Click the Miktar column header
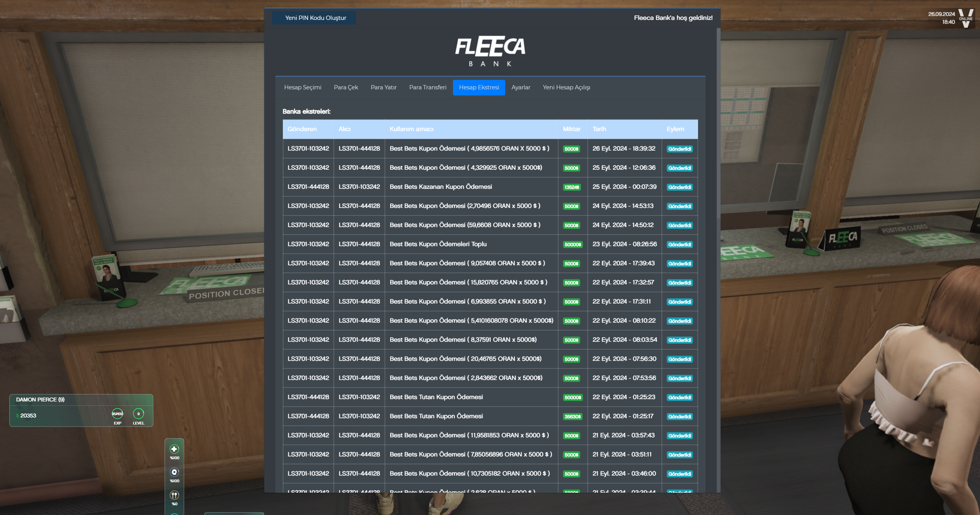Screen dimensions: 980x515 pos(572,129)
